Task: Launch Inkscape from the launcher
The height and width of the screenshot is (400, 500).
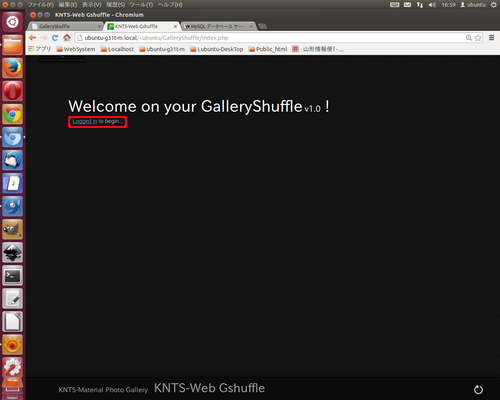Action: pos(13,252)
